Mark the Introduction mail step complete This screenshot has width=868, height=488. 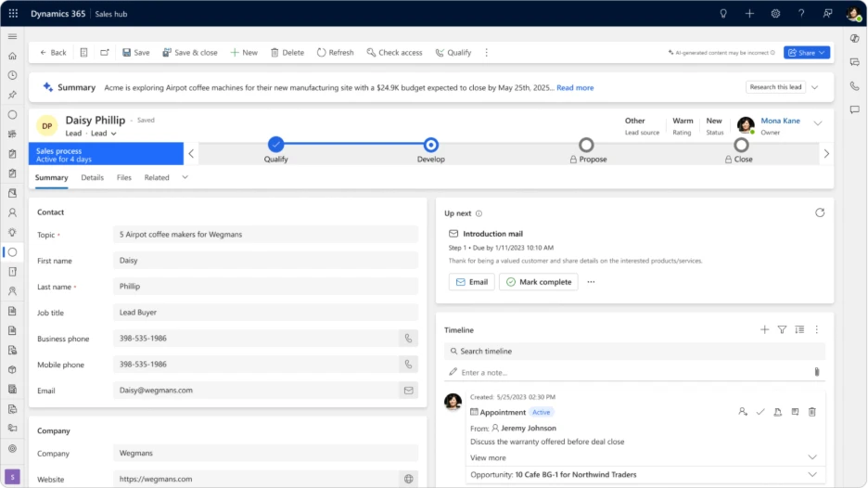click(x=538, y=282)
